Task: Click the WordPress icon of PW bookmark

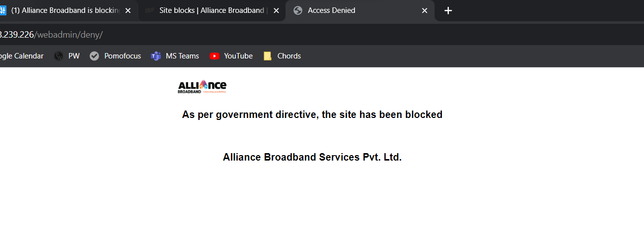Action: pos(59,56)
